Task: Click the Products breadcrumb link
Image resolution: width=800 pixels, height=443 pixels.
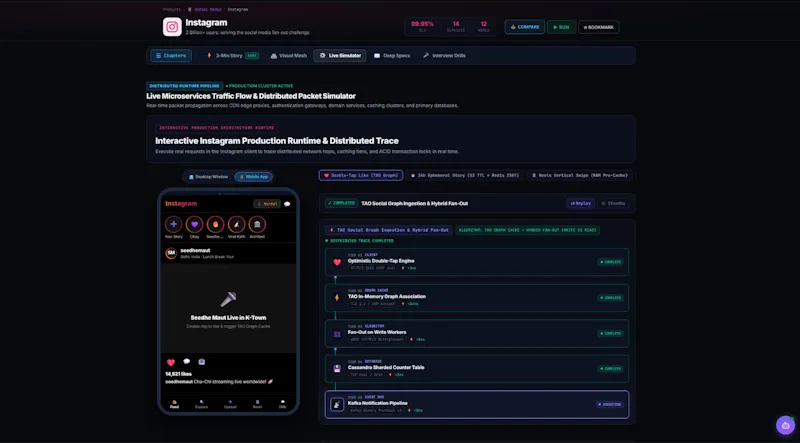Action: pos(171,9)
